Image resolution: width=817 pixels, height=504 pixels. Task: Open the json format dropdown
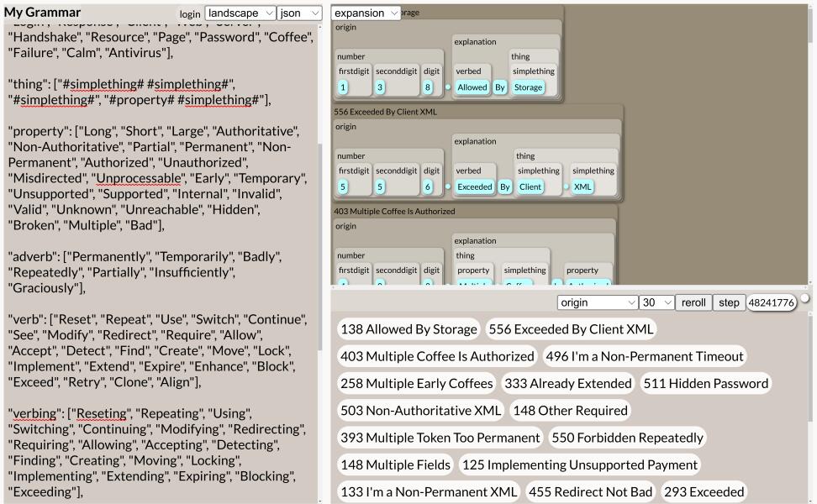click(298, 13)
